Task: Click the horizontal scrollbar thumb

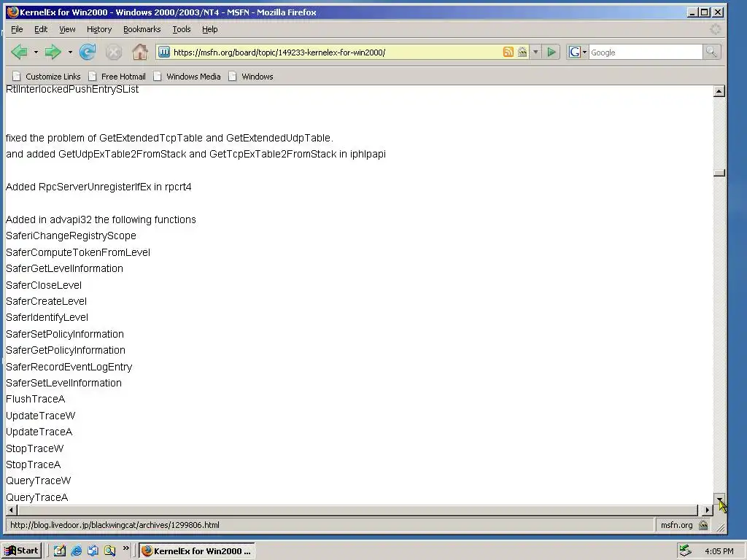Action: click(x=357, y=510)
